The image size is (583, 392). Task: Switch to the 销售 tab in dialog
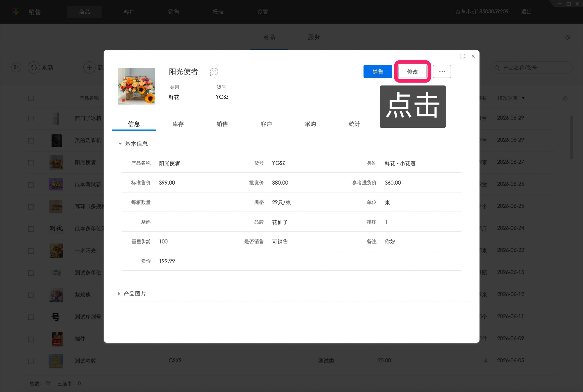(x=222, y=124)
